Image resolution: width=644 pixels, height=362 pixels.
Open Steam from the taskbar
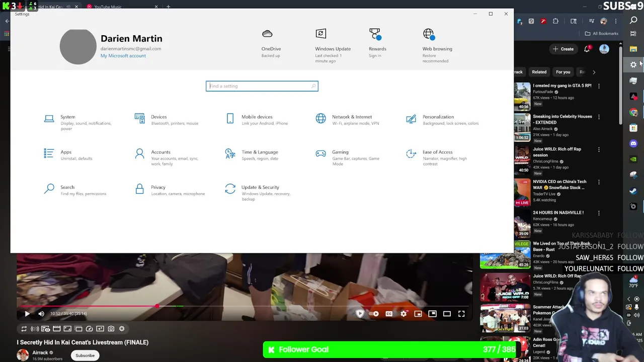(633, 191)
